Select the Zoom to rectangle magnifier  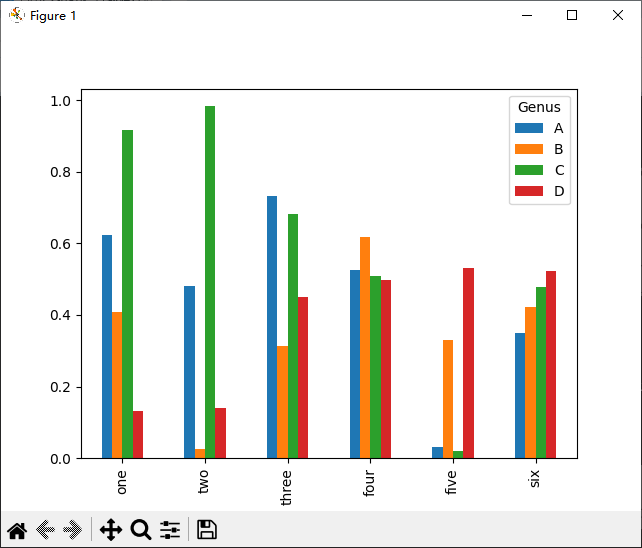click(141, 530)
